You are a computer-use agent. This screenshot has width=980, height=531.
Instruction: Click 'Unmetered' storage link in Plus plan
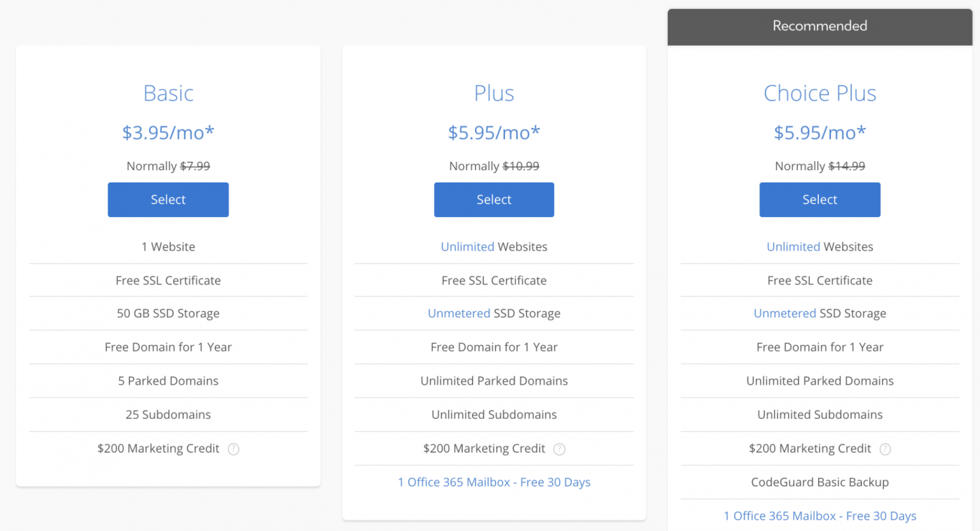[459, 313]
